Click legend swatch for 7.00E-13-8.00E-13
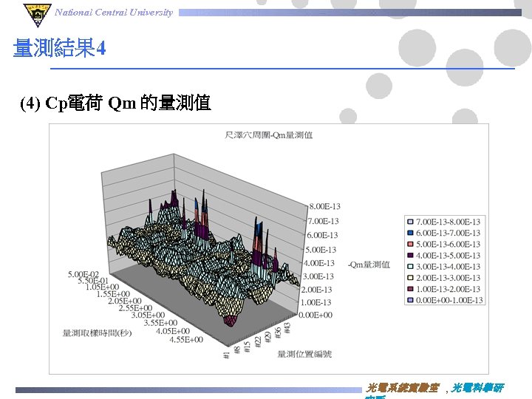Viewport: 532px width, 399px height. coord(410,222)
